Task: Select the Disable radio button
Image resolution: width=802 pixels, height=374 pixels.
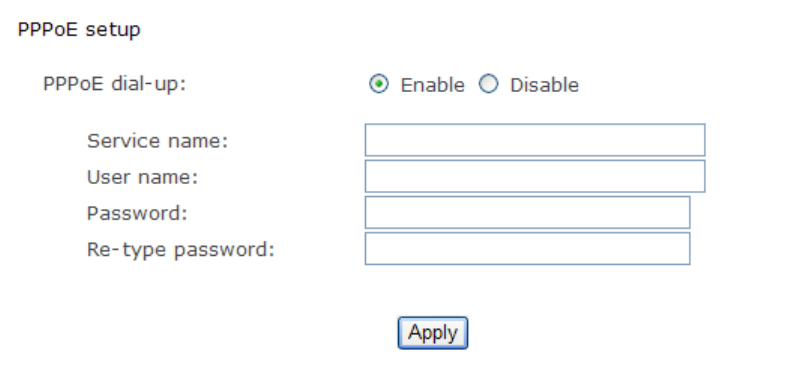Action: (488, 84)
